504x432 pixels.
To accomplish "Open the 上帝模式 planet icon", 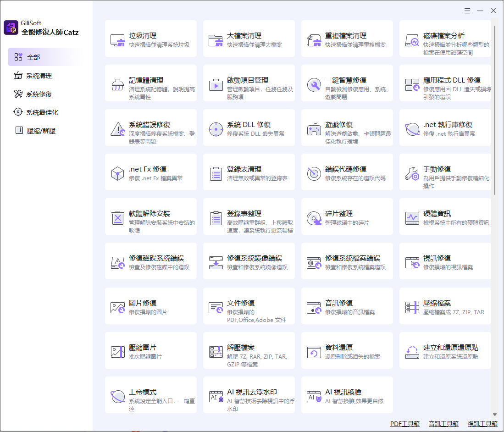I will point(118,396).
